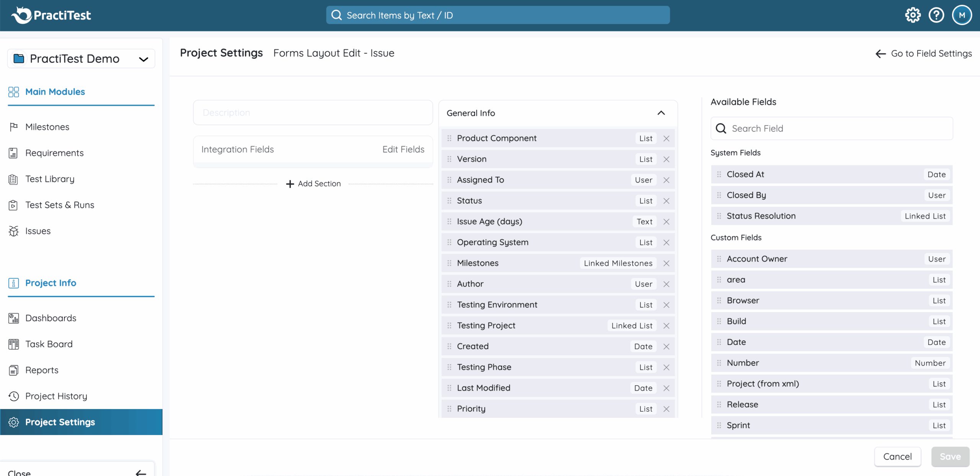Open Task Board from sidebar
This screenshot has width=980, height=476.
pos(49,344)
